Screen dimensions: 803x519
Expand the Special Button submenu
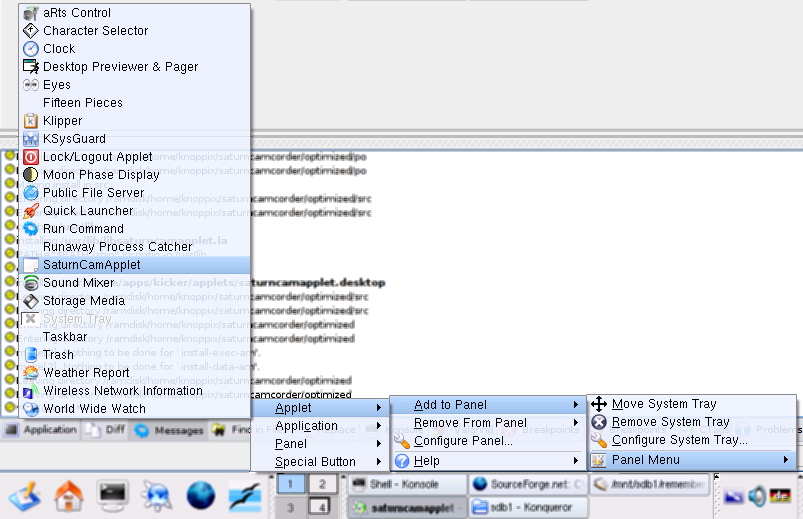tap(315, 462)
